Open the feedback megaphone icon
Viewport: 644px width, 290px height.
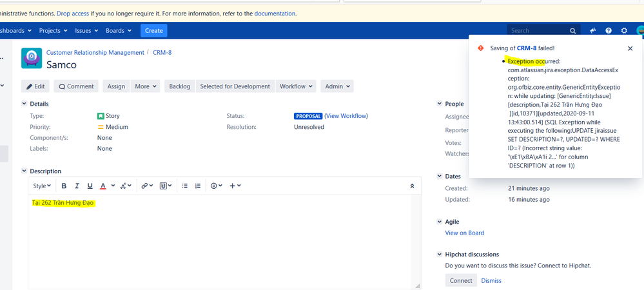[593, 30]
